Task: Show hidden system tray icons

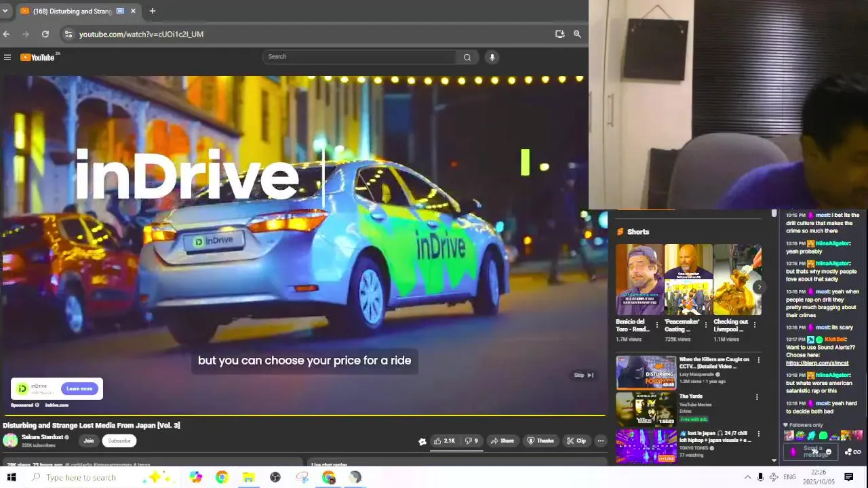Action: point(747,477)
